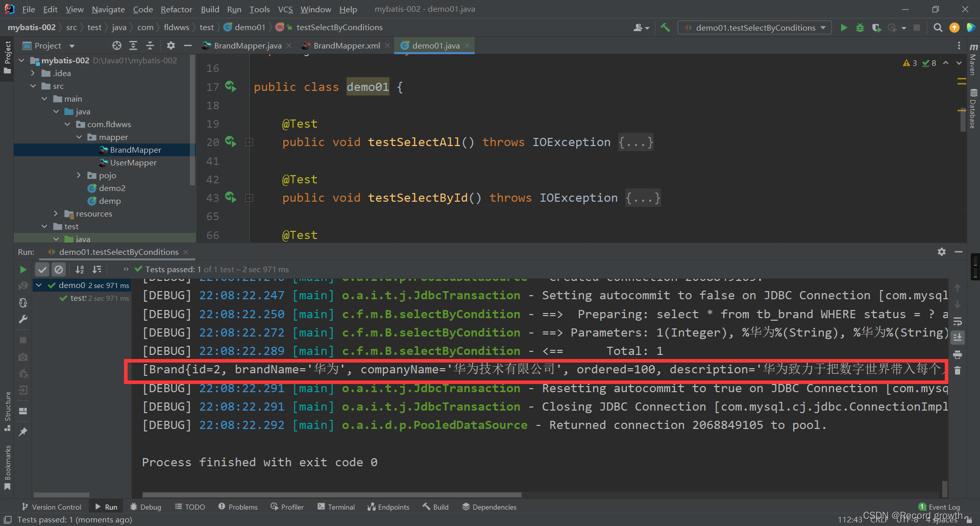Expand the .idea folder
The width and height of the screenshot is (980, 526).
(x=33, y=73)
